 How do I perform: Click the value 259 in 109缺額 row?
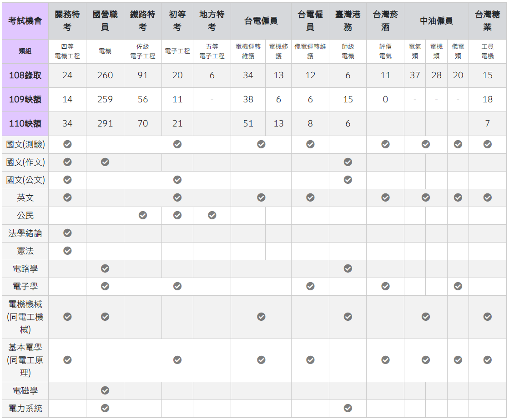(x=105, y=99)
